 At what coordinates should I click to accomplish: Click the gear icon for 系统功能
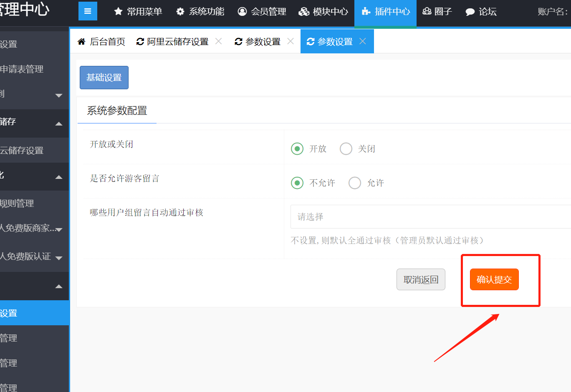180,12
